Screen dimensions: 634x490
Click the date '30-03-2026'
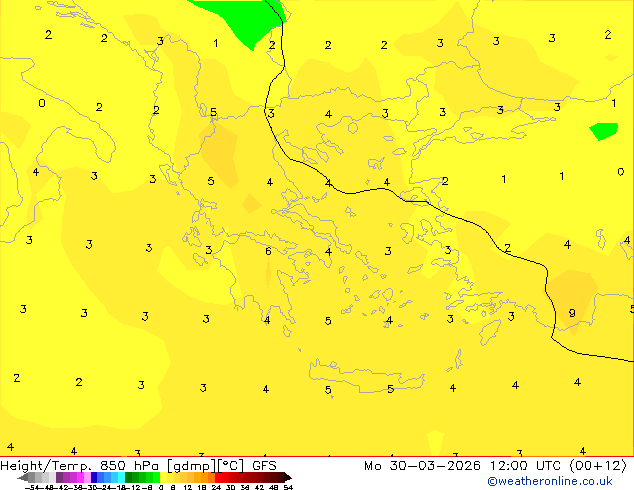coord(435,466)
